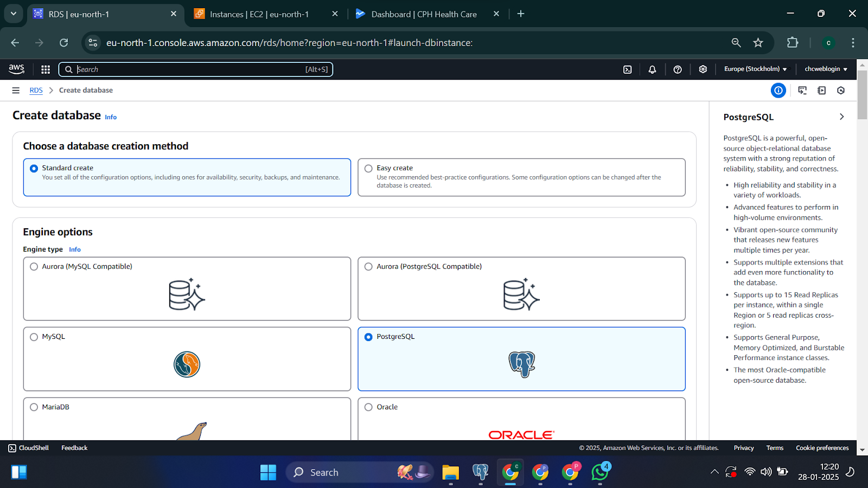Open the browser extensions puzzle icon

click(793, 43)
